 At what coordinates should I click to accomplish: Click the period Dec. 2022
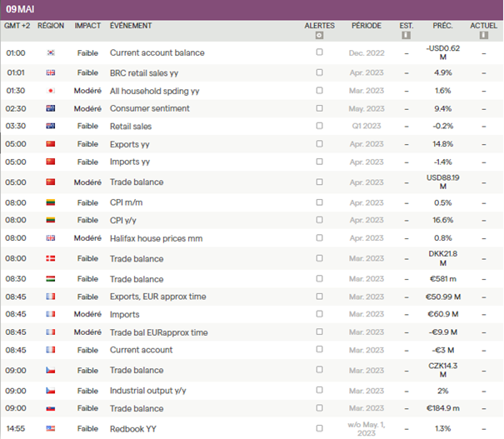pos(367,53)
